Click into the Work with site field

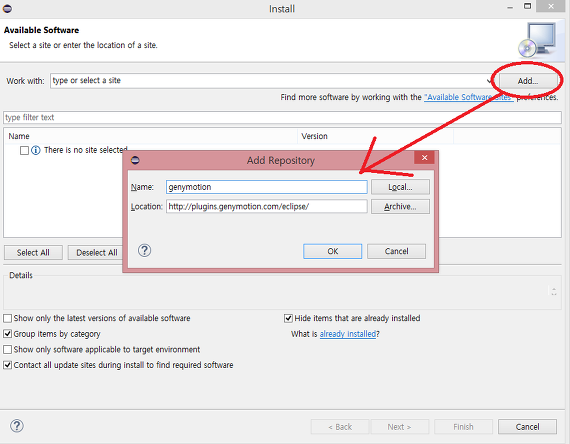pos(268,81)
